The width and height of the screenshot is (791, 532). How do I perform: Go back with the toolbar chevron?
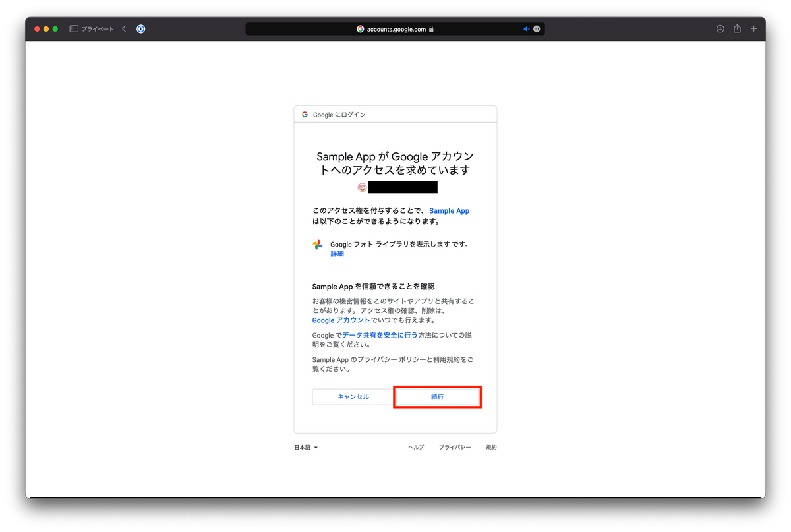[x=124, y=29]
